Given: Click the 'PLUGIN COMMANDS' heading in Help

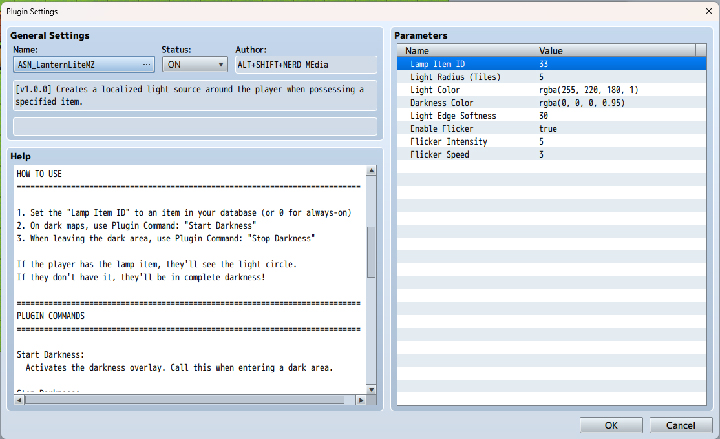Looking at the screenshot, I should coord(51,315).
